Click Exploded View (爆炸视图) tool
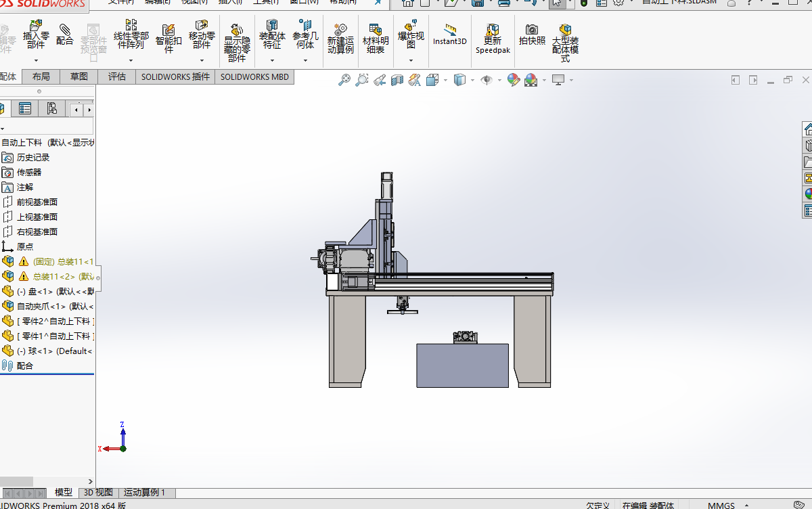The height and width of the screenshot is (509, 812). pyautogui.click(x=411, y=34)
